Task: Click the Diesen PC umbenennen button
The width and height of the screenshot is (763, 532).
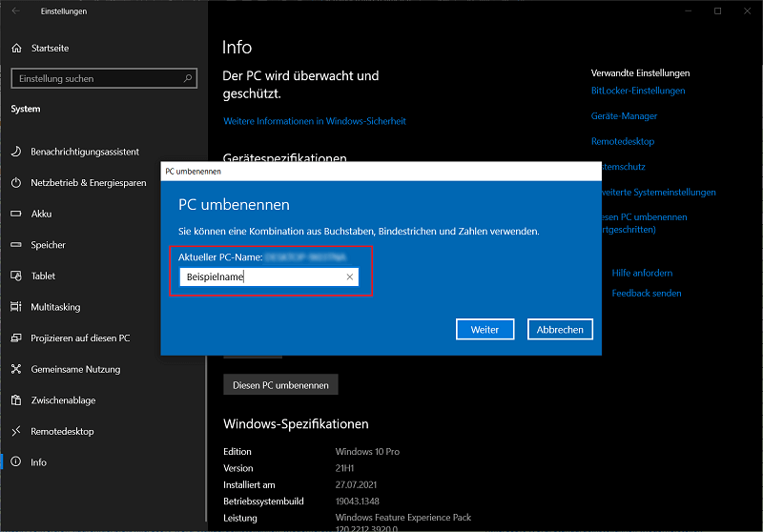Action: [x=280, y=384]
